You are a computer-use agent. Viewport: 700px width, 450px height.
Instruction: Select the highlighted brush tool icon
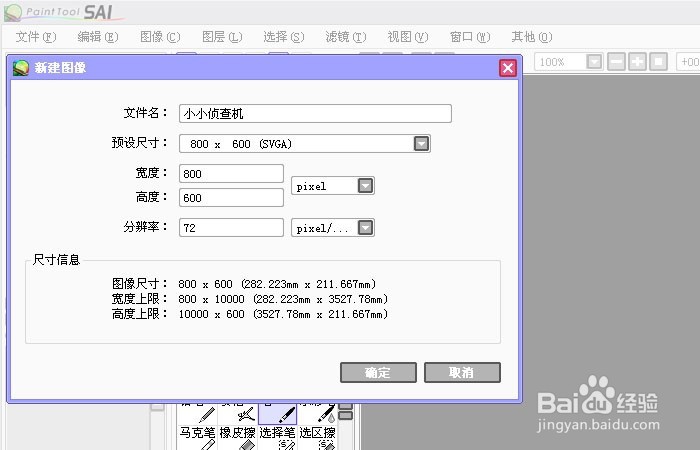point(277,413)
